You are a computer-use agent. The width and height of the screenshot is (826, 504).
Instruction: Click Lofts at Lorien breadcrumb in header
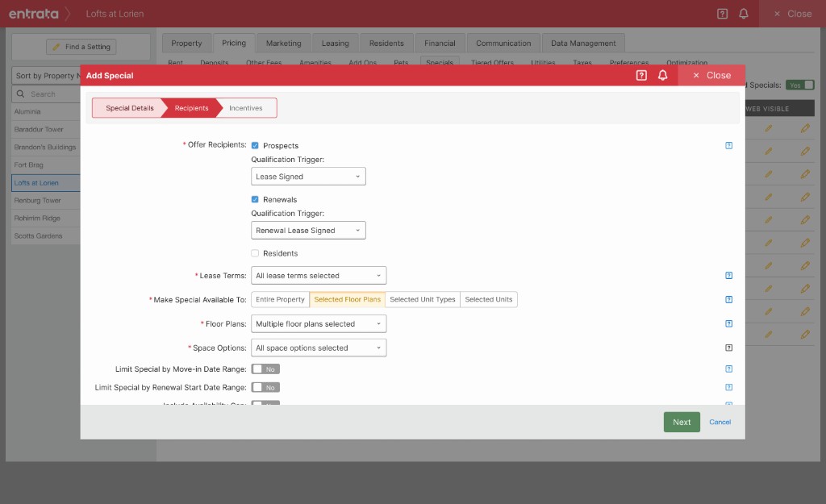pyautogui.click(x=115, y=14)
